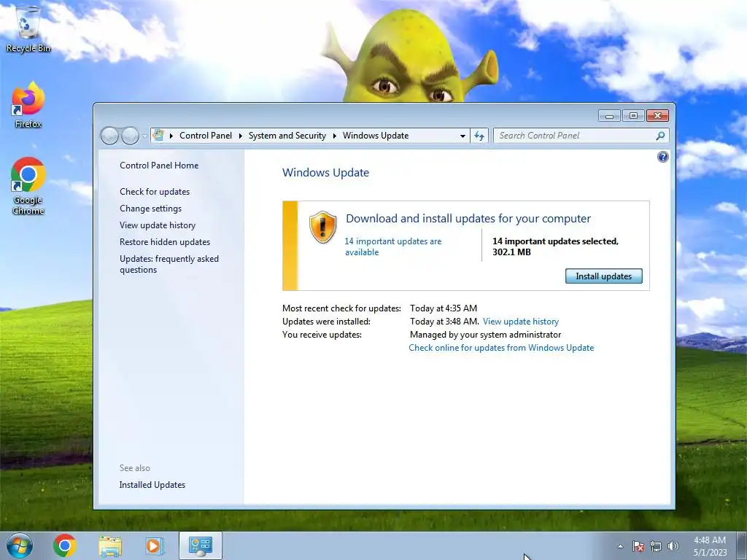The image size is (747, 560).
Task: Launch Firefox from the desktop shortcut
Action: pyautogui.click(x=28, y=105)
